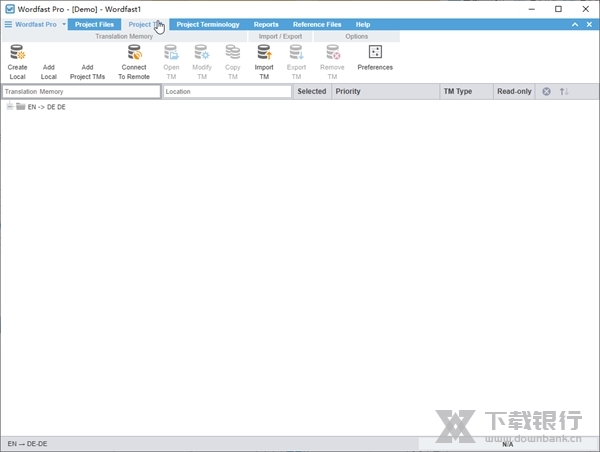Click the Modify TM icon
Viewport: 600px width, 452px height.
point(202,53)
